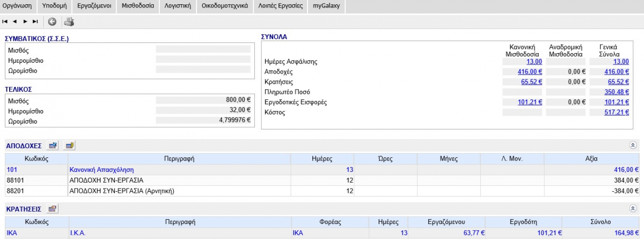Open the Οργάνωση menu

(17, 6)
